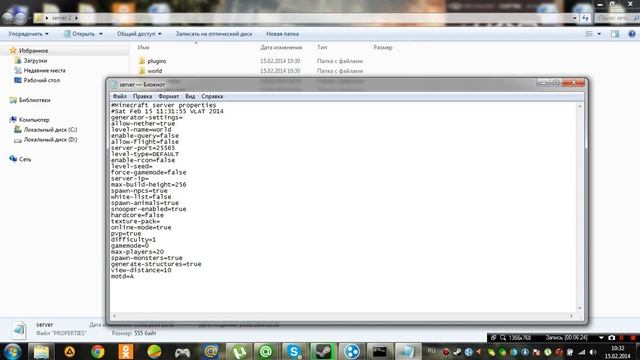Open the Файл menu in Notepad
This screenshot has width=640, height=360.
pyautogui.click(x=120, y=96)
